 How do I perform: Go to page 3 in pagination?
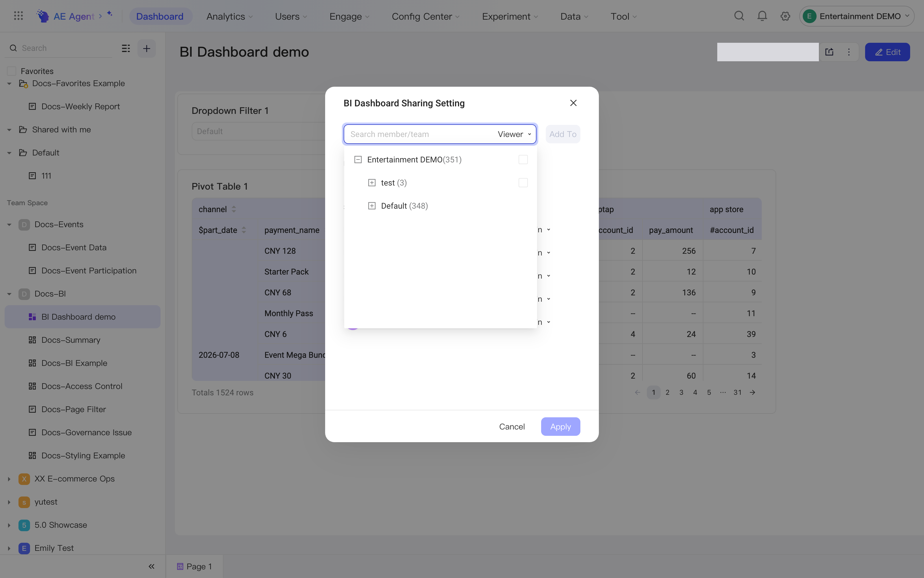(681, 392)
